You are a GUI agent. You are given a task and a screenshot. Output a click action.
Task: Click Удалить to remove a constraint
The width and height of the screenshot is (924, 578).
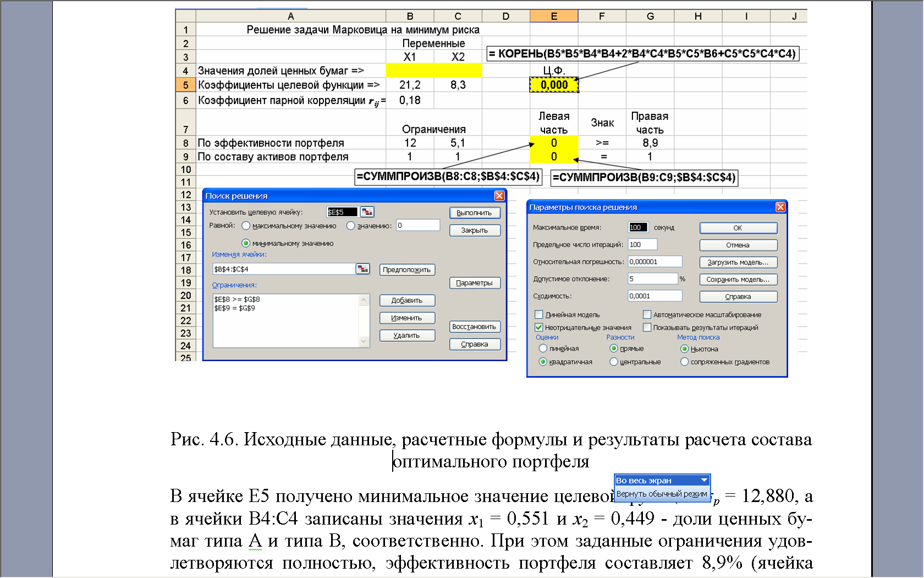(407, 335)
